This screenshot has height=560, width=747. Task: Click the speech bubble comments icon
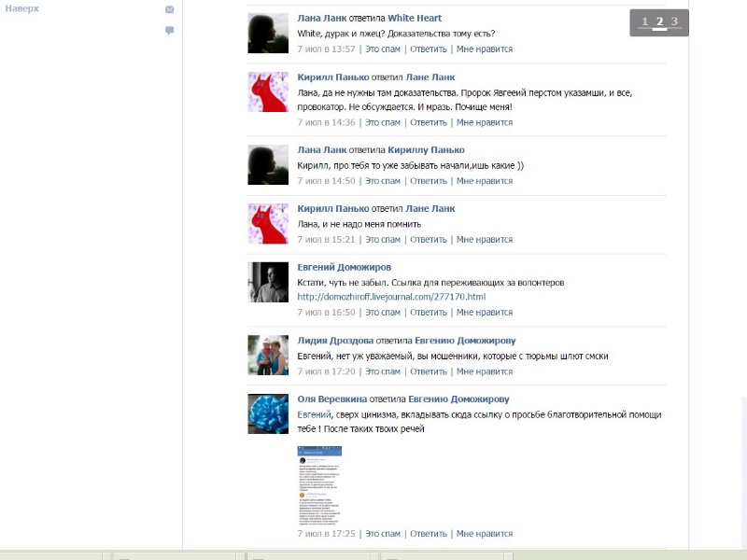169,31
